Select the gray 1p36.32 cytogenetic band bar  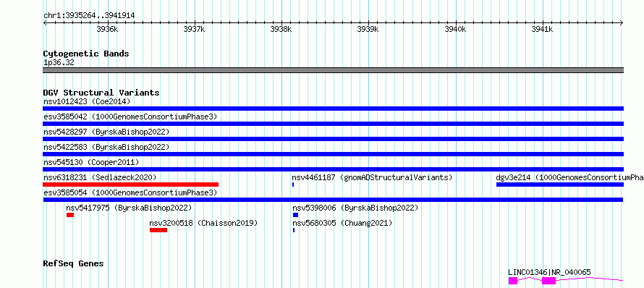tap(333, 70)
